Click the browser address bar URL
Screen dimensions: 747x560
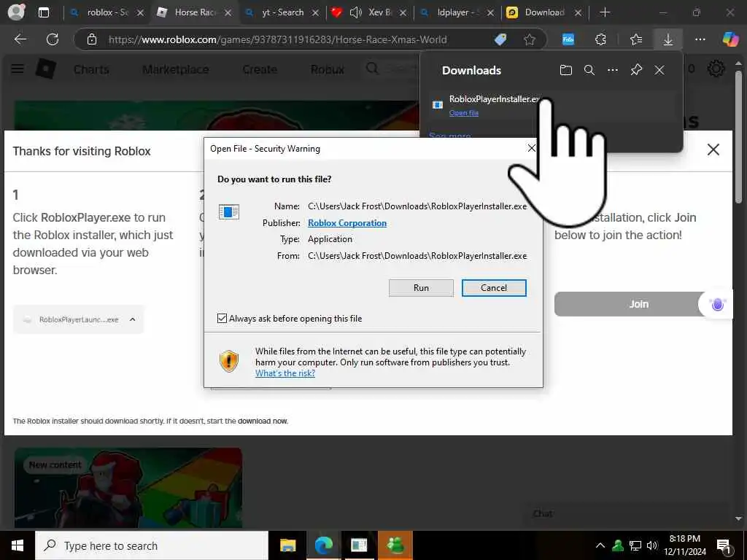click(277, 39)
